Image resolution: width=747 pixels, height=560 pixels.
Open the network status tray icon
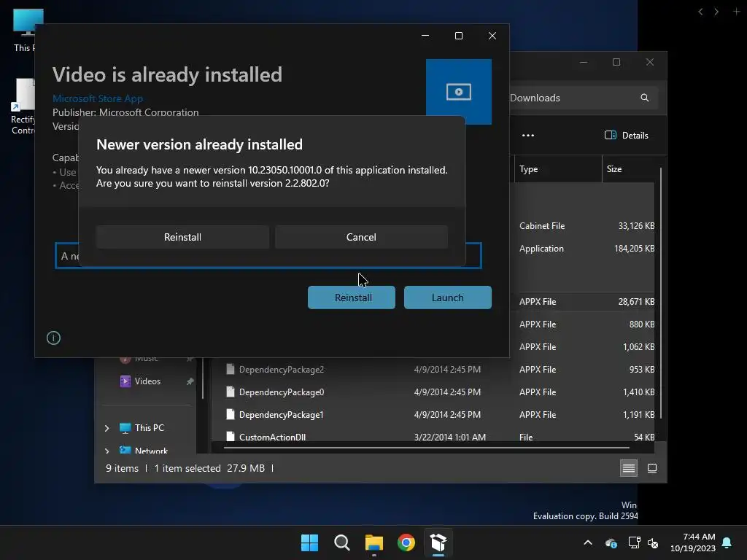coord(634,542)
